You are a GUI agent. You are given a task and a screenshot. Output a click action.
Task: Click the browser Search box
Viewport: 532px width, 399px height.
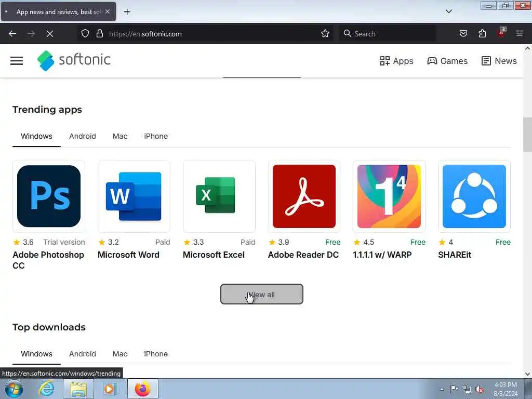388,34
